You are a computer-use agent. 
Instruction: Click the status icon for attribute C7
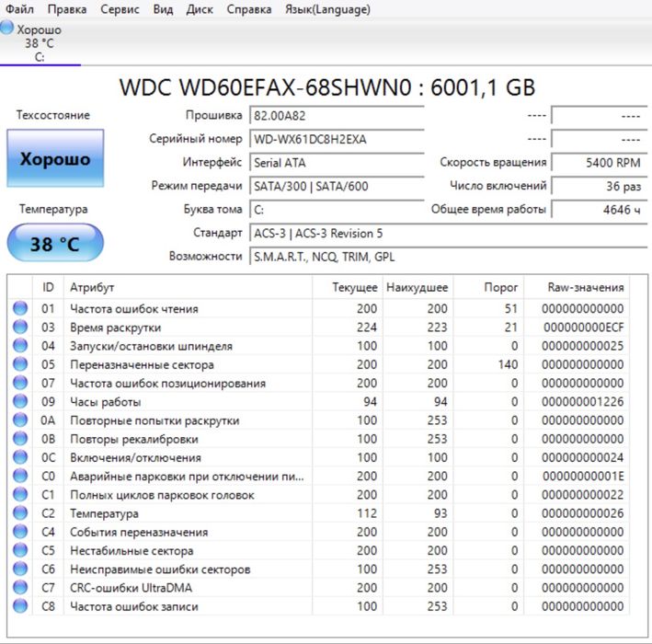[x=20, y=588]
